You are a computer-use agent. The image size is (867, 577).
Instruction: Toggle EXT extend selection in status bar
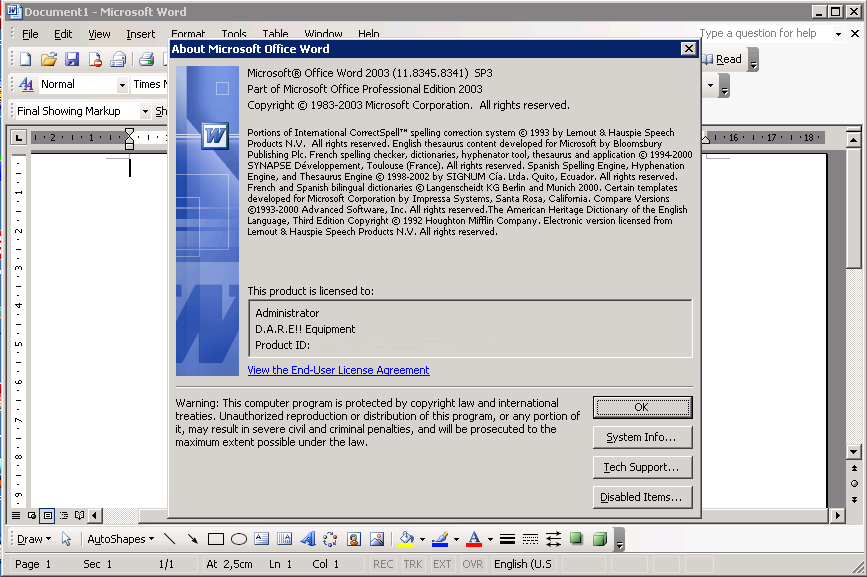442,564
